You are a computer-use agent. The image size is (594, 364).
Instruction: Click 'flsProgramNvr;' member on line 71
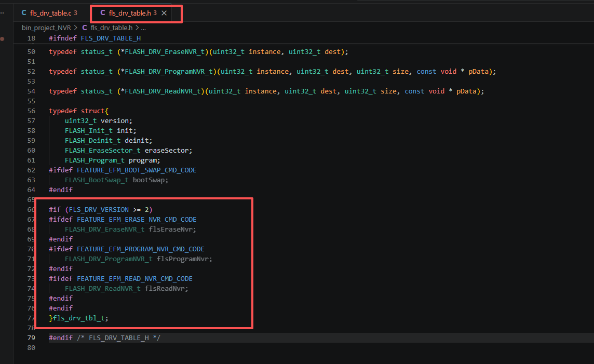coord(184,259)
